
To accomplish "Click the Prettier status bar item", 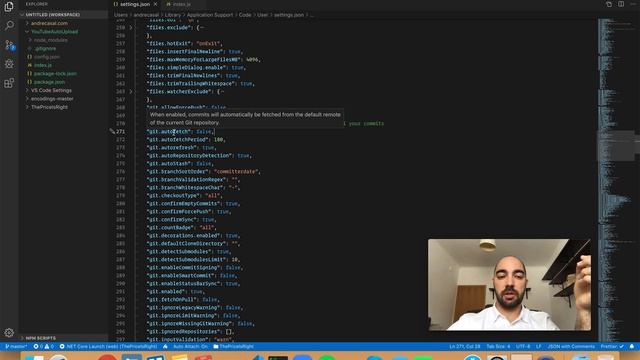I will point(612,347).
